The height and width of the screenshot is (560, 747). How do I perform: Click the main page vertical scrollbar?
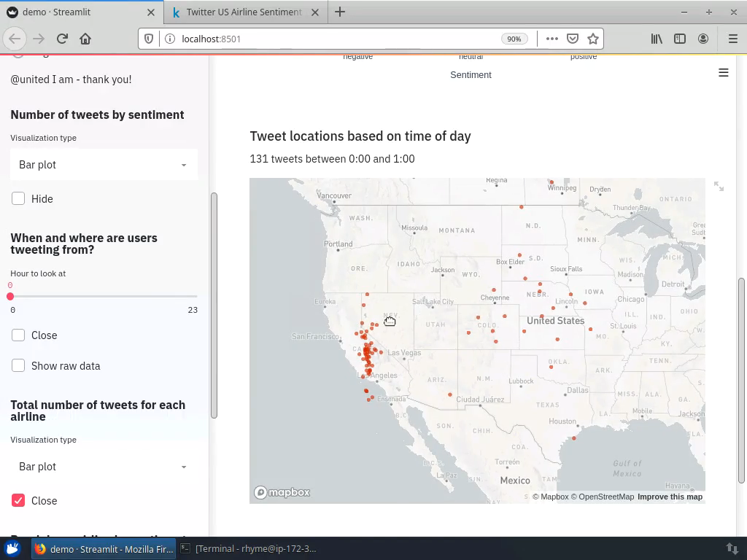pos(741,380)
